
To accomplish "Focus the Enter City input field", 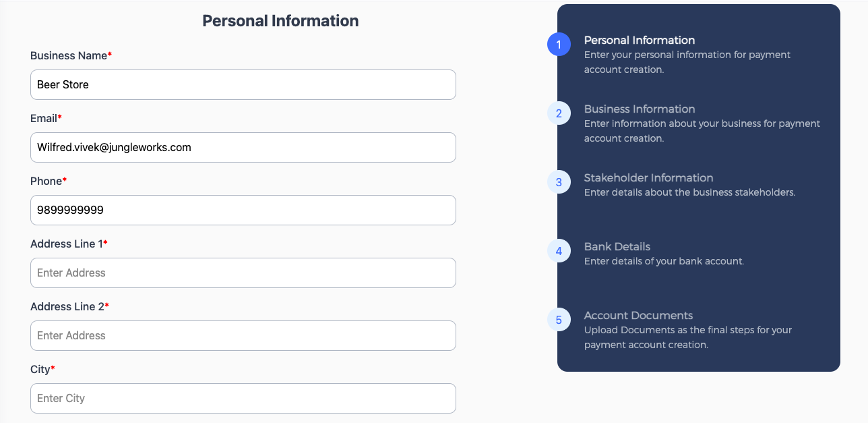I will click(243, 398).
